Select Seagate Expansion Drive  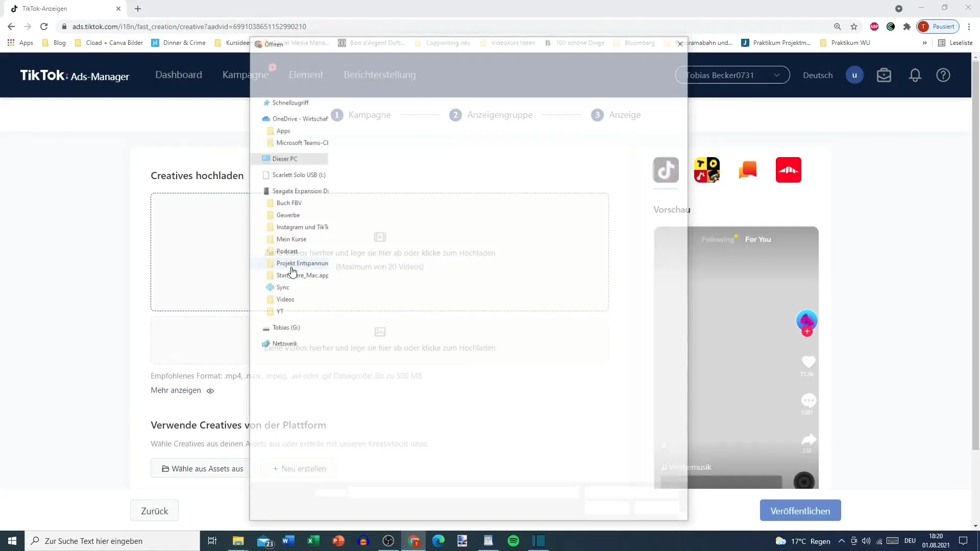(296, 191)
